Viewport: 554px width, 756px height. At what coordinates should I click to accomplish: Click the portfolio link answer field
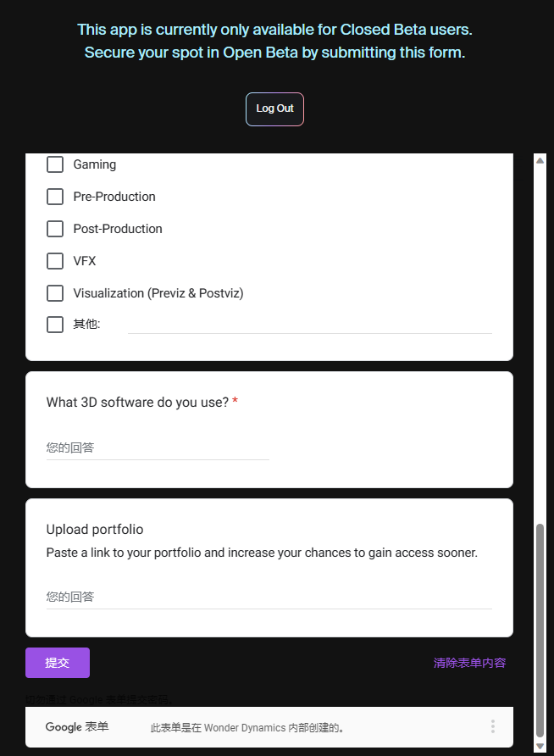pos(269,597)
